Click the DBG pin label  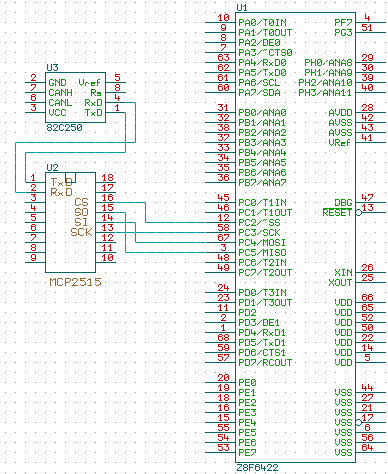click(343, 202)
